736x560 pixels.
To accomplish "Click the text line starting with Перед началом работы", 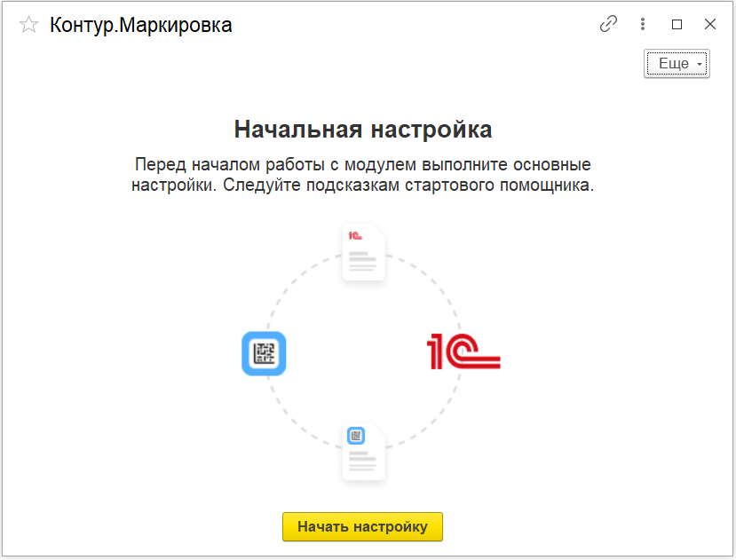I will pyautogui.click(x=362, y=165).
